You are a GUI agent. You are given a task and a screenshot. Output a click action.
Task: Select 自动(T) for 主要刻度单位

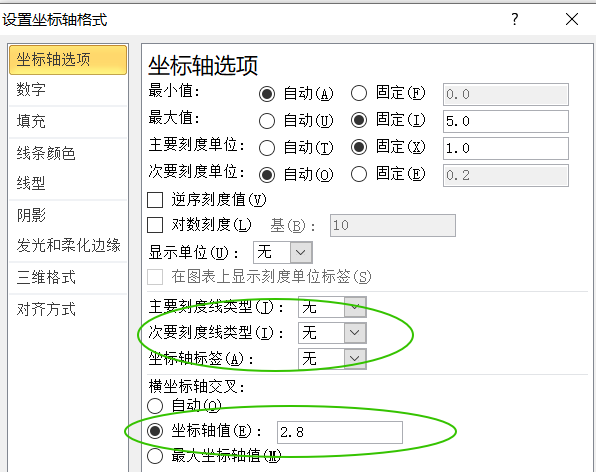click(266, 148)
